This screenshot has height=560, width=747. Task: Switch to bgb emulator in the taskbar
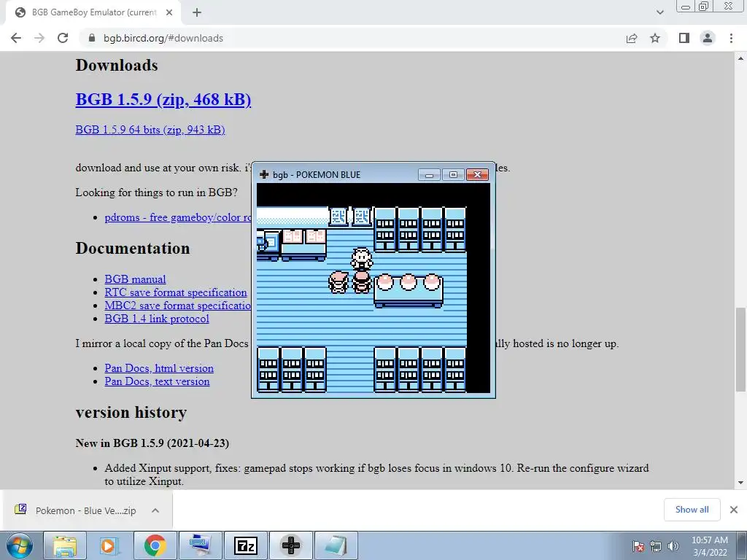point(290,545)
